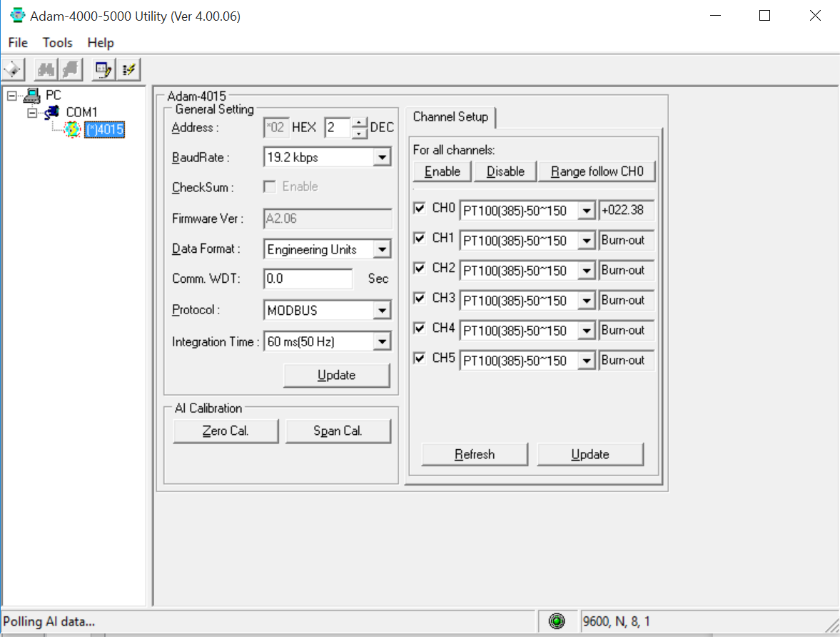Screen dimensions: 840x637
Task: Click Refresh in Channel Setup
Action: [x=475, y=455]
